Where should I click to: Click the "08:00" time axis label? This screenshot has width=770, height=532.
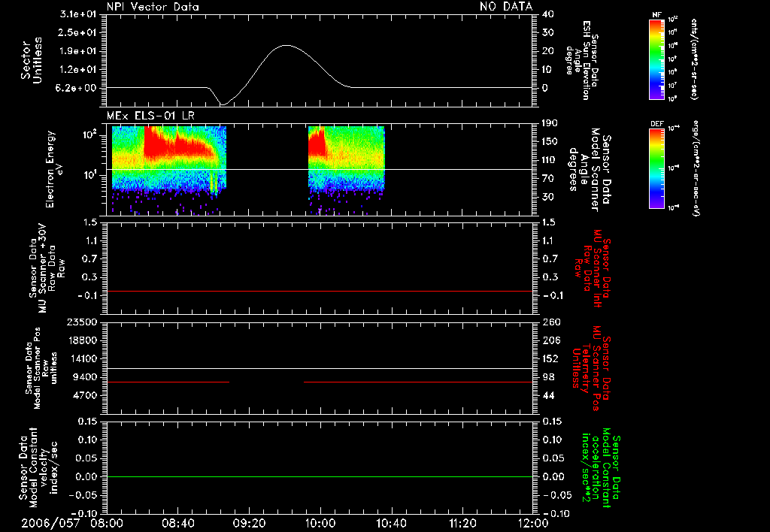click(x=107, y=523)
